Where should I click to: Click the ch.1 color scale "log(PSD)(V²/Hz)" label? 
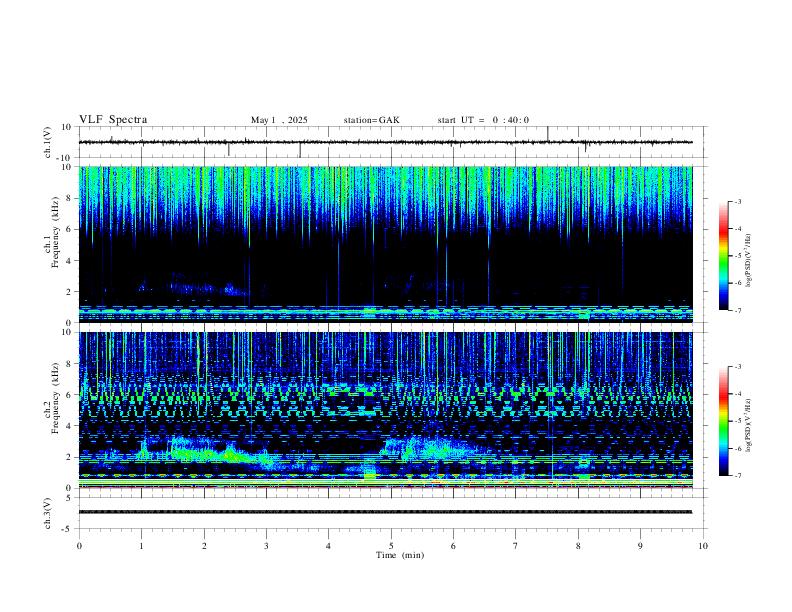point(749,261)
